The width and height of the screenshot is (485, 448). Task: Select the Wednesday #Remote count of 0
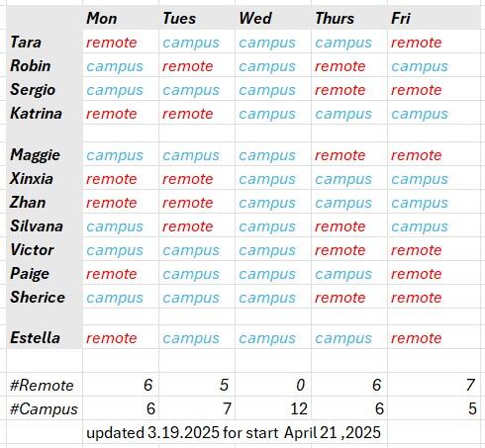pyautogui.click(x=273, y=385)
